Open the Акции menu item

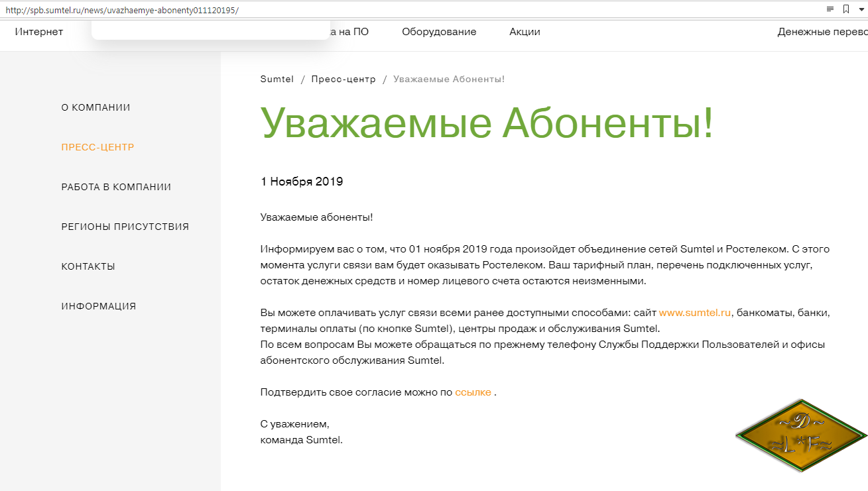tap(525, 32)
